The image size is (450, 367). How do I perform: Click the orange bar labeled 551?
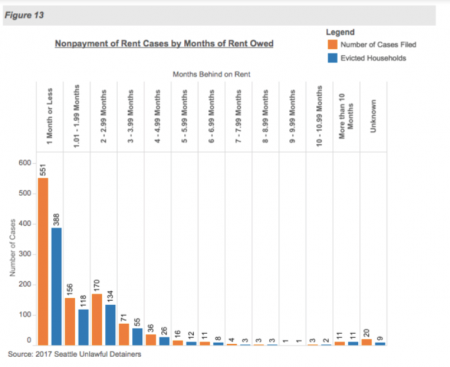[43, 261]
